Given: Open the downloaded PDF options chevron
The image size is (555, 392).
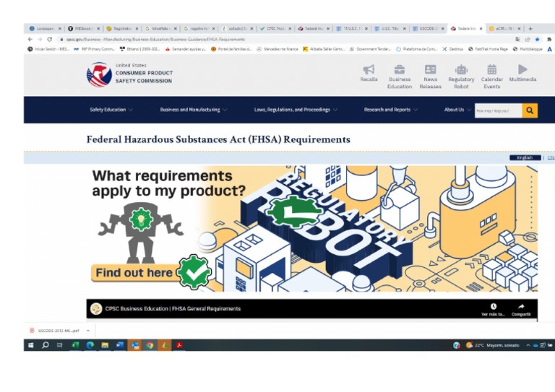Looking at the screenshot, I should (x=87, y=331).
